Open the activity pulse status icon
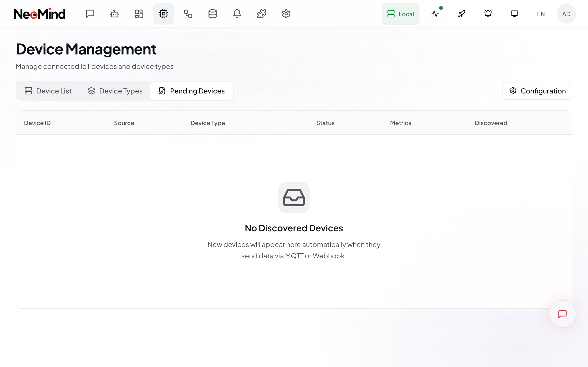588x367 pixels. [x=435, y=14]
